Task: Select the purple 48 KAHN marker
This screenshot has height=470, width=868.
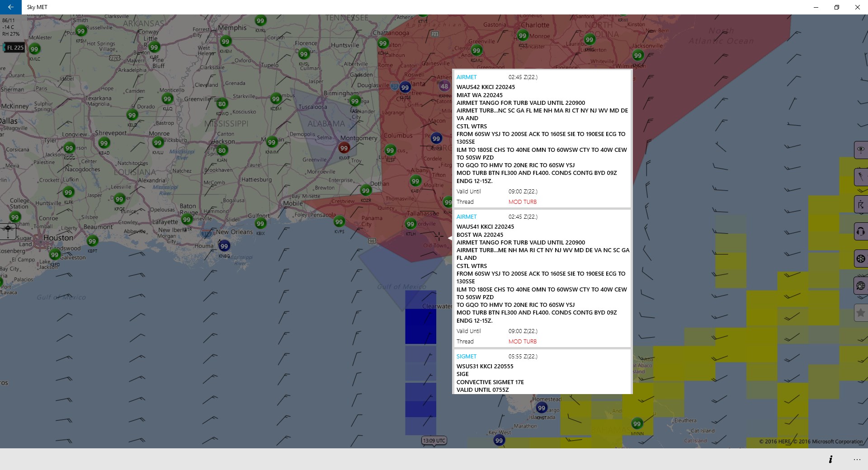Action: pos(444,86)
